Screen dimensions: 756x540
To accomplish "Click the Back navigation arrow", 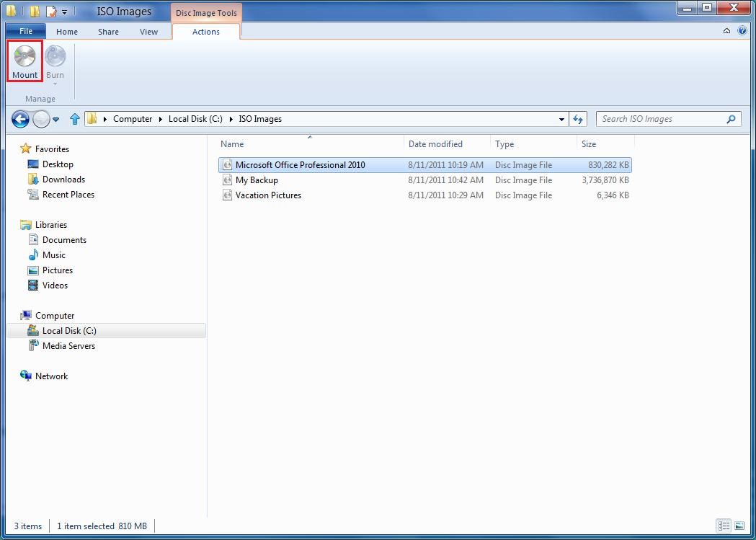I will pyautogui.click(x=20, y=119).
